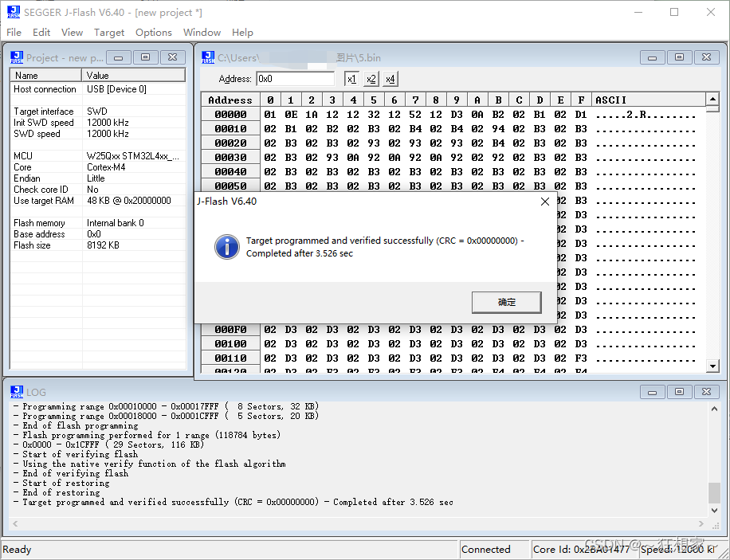Select the Check core ID row
Screen dimensions: 730x560
coord(98,190)
